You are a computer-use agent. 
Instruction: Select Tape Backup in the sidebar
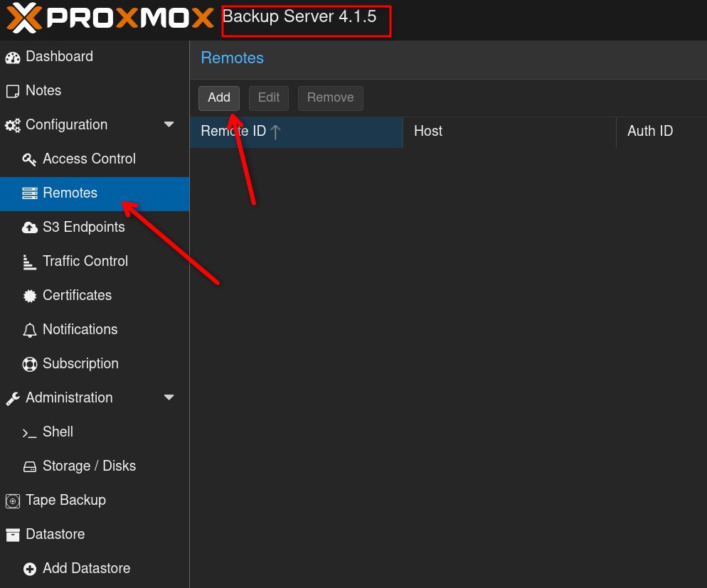(x=65, y=501)
